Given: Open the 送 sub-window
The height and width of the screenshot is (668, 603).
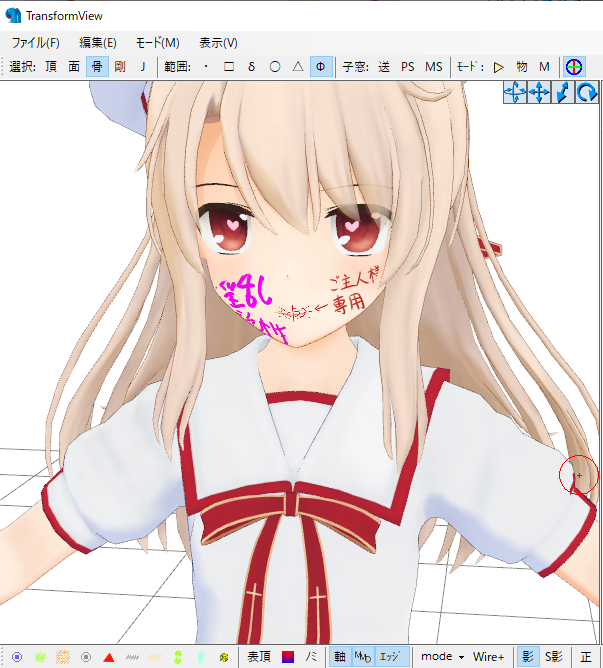Looking at the screenshot, I should pyautogui.click(x=384, y=67).
